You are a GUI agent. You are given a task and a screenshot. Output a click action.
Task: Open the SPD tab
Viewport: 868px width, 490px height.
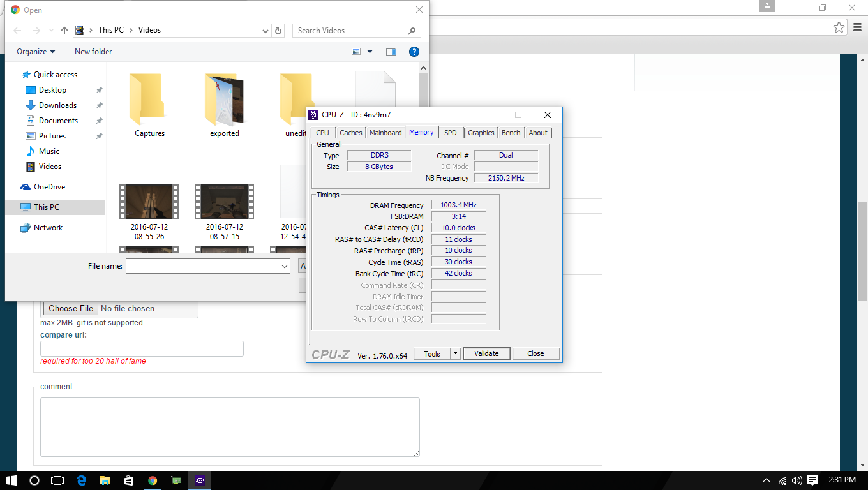(x=451, y=133)
